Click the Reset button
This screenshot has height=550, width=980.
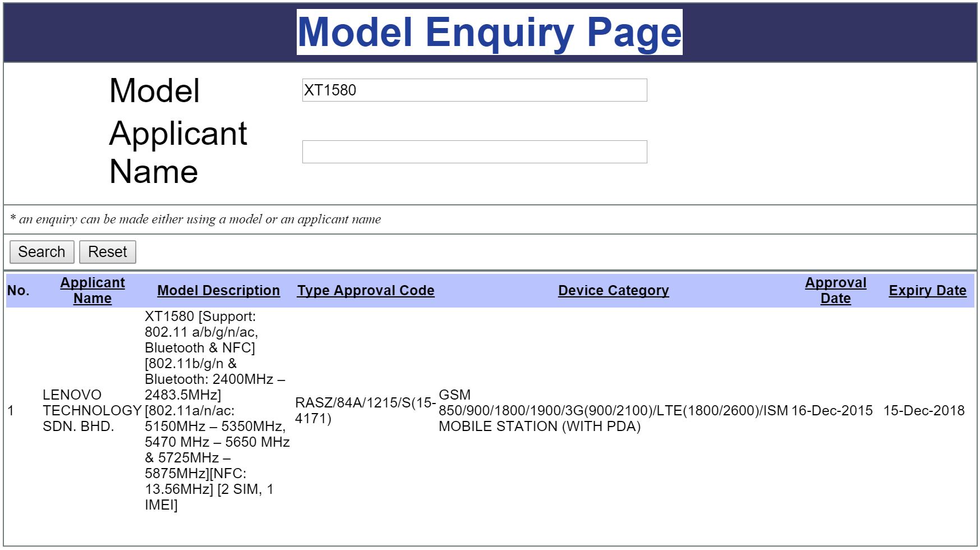(x=108, y=252)
